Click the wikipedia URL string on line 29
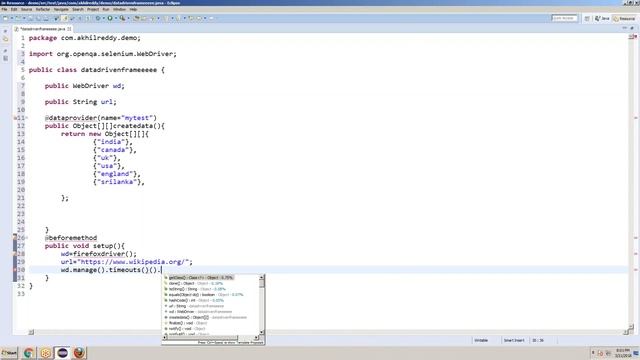Image resolution: width=640 pixels, height=360 pixels. (x=133, y=262)
